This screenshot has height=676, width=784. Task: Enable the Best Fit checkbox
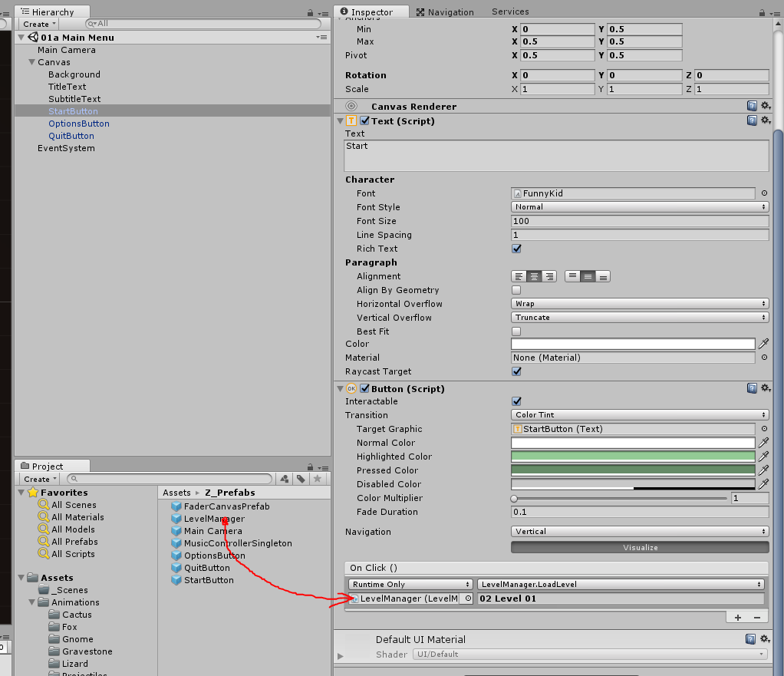515,331
